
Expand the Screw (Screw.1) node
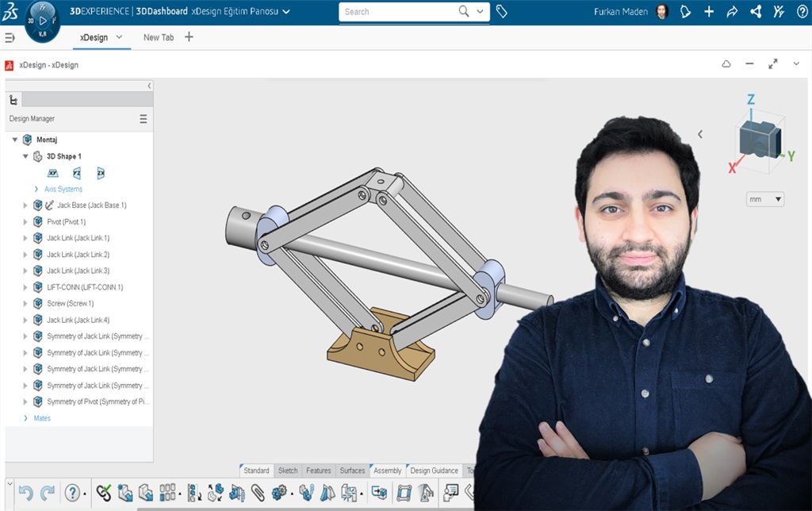tap(25, 304)
